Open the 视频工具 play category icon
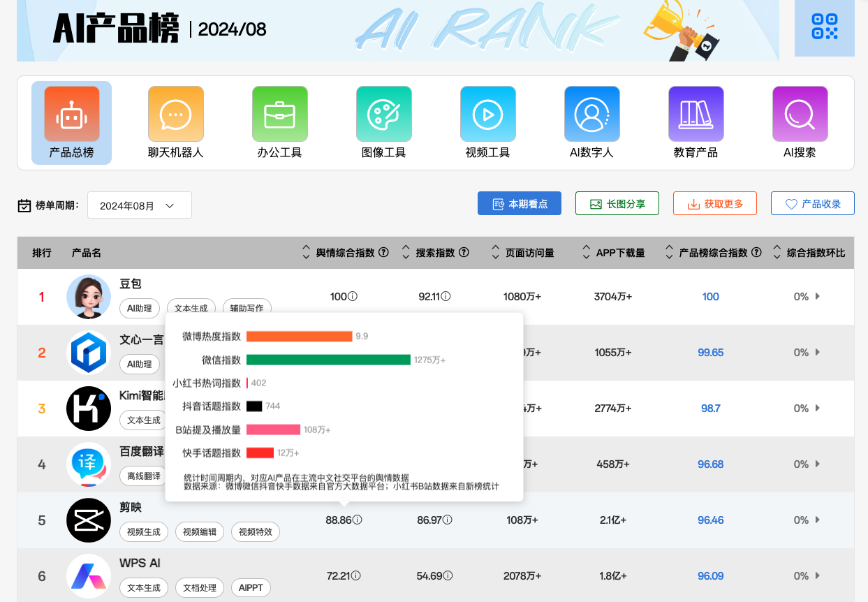The height and width of the screenshot is (602, 868). pos(487,114)
